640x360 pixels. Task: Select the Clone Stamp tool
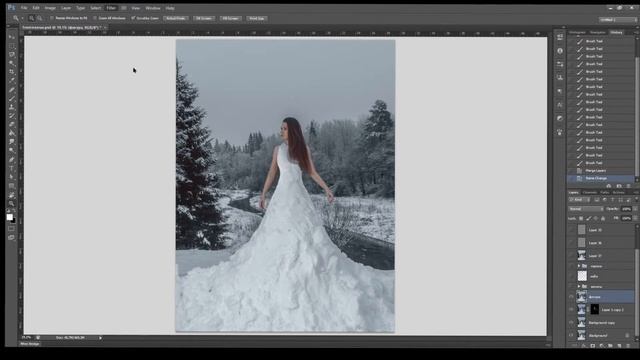[12, 107]
